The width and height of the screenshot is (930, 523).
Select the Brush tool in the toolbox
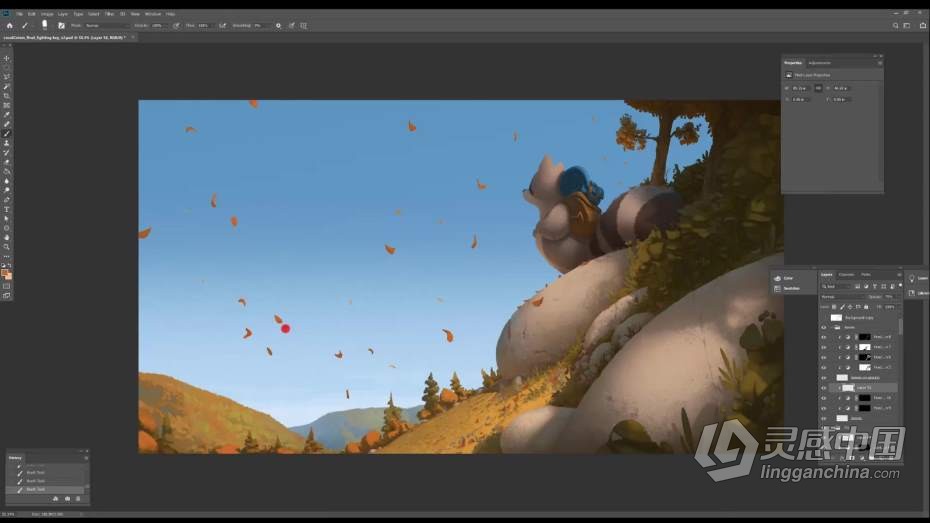pos(7,134)
